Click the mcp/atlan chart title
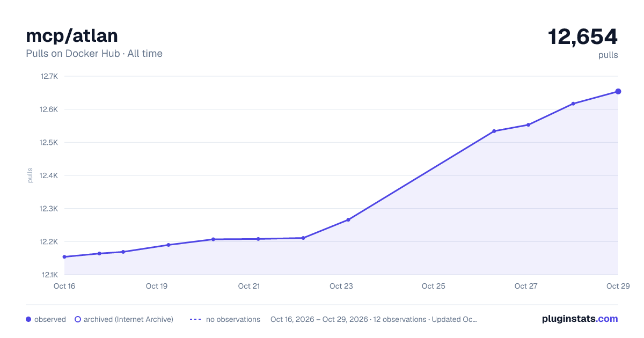The image size is (644, 338). coord(72,35)
